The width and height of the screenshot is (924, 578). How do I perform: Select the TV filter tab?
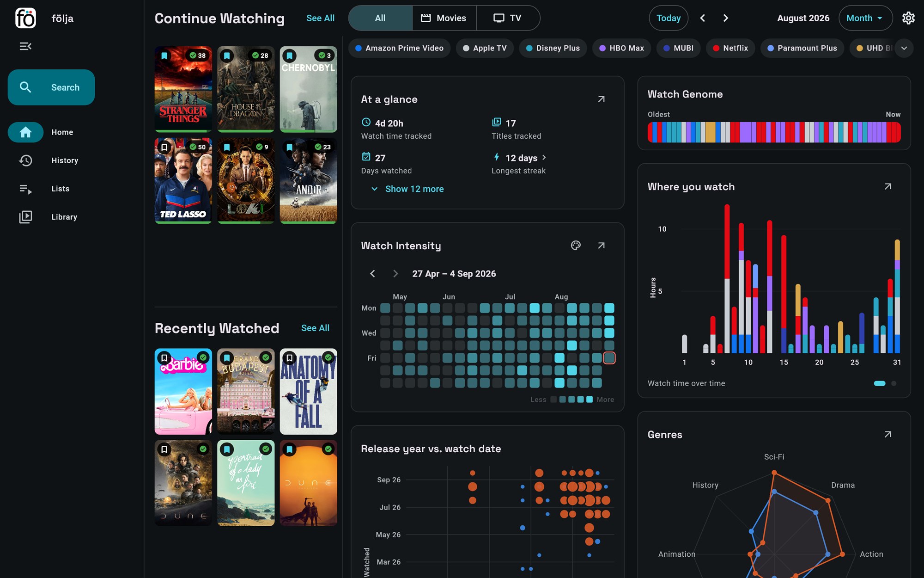coord(508,18)
